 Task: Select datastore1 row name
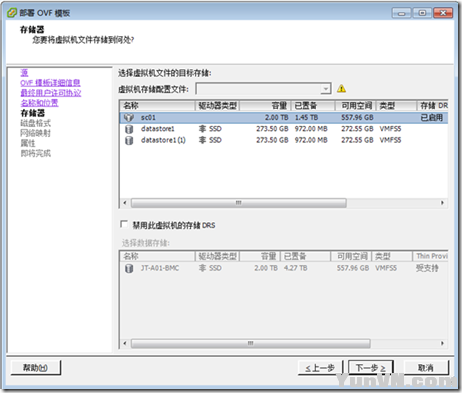[158, 129]
